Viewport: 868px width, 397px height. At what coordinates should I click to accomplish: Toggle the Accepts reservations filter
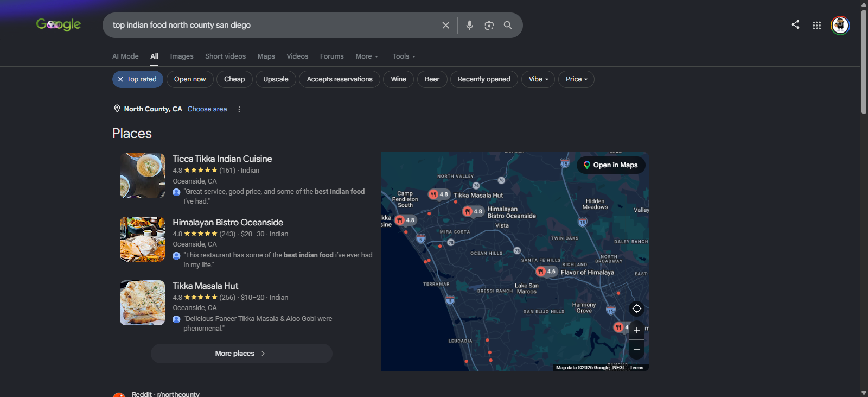pyautogui.click(x=340, y=79)
